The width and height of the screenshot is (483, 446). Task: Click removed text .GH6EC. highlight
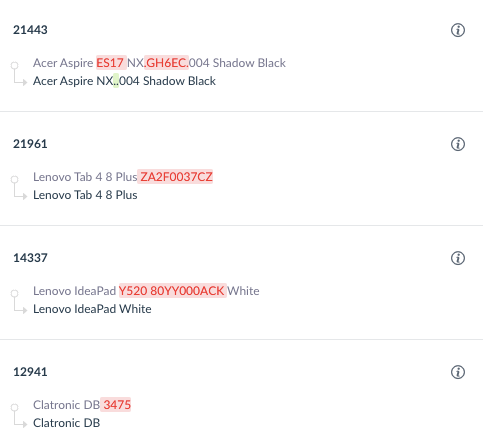167,63
